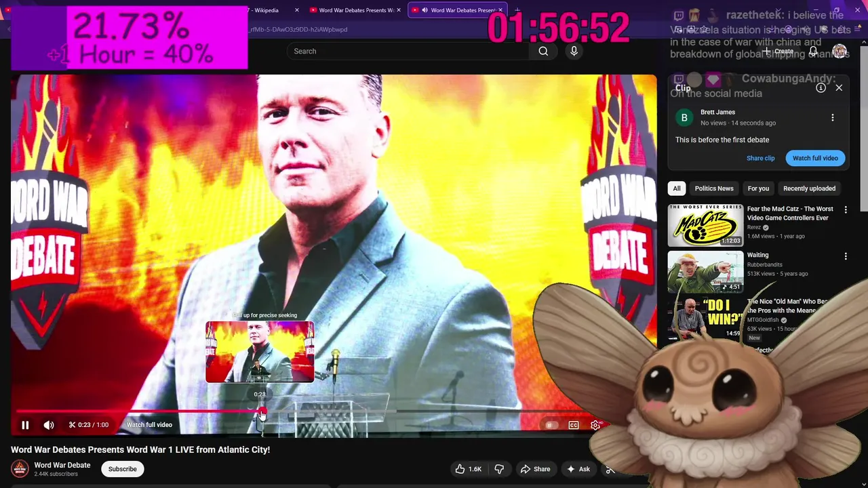This screenshot has width=868, height=488.
Task: Click Share below the video
Action: point(535,469)
